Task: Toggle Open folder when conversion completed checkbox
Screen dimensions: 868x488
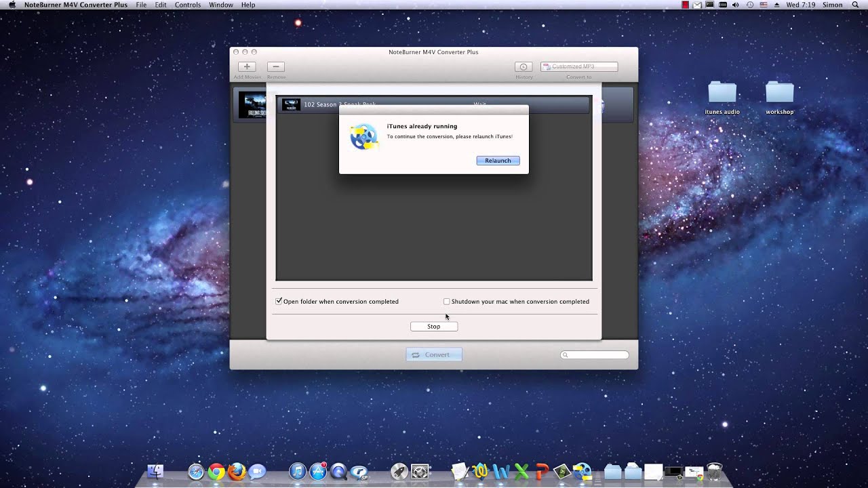Action: [279, 301]
